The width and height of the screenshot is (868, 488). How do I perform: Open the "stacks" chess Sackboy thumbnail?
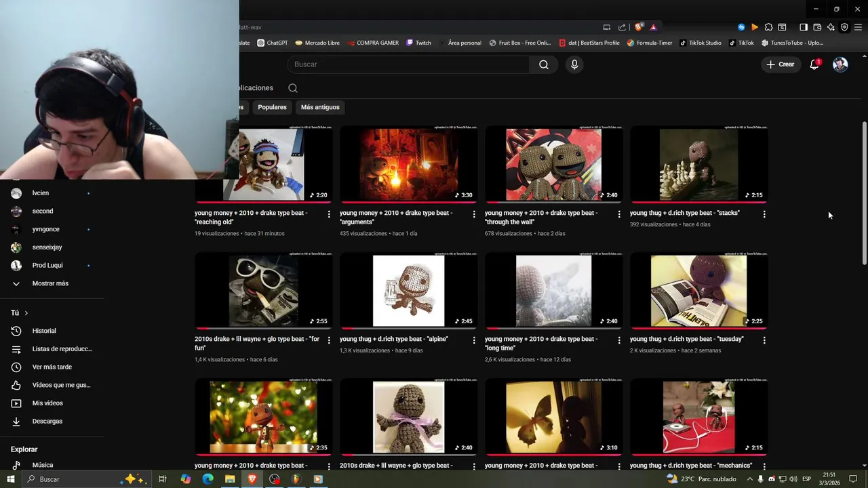(x=698, y=164)
